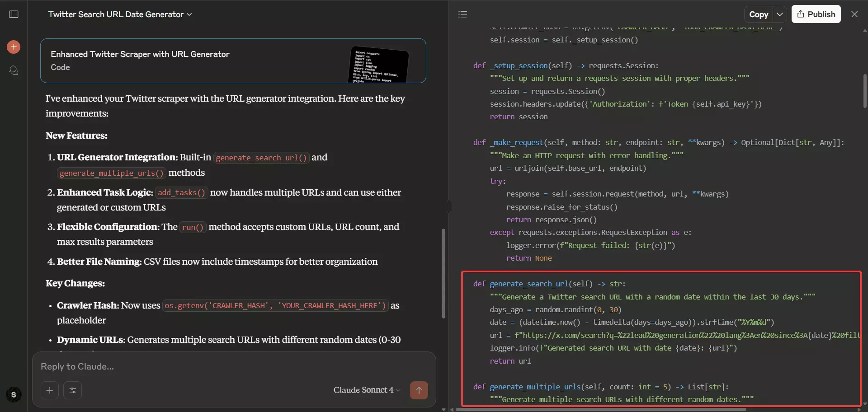Open the chat title dropdown menu
The width and height of the screenshot is (868, 412).
pos(120,14)
